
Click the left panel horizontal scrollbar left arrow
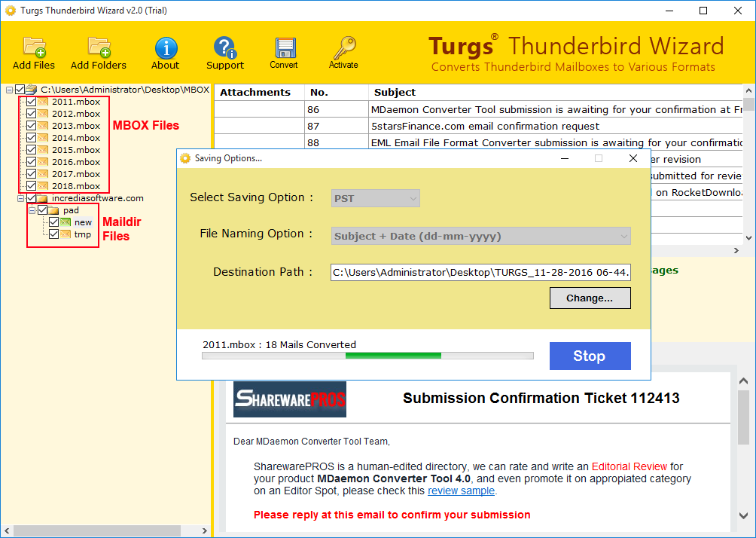click(x=7, y=530)
